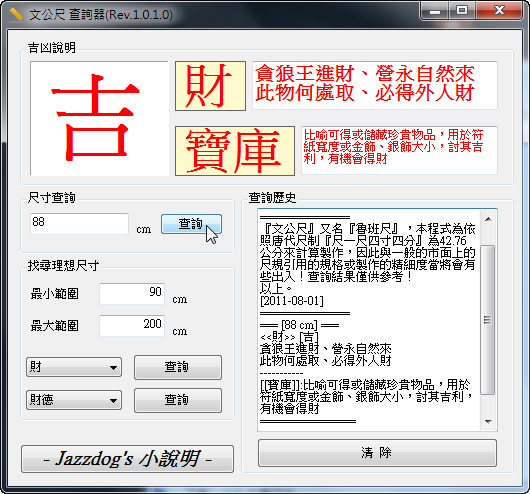Click the 查詢 button beside the 財德 dropdown
Screen dimensions: 530x494
pyautogui.click(x=178, y=400)
